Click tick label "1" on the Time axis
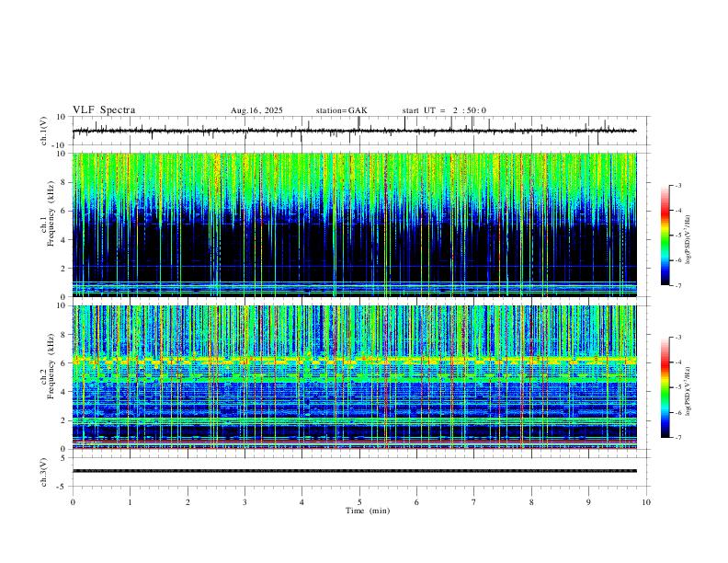Image resolution: width=728 pixels, height=563 pixels. tap(130, 502)
